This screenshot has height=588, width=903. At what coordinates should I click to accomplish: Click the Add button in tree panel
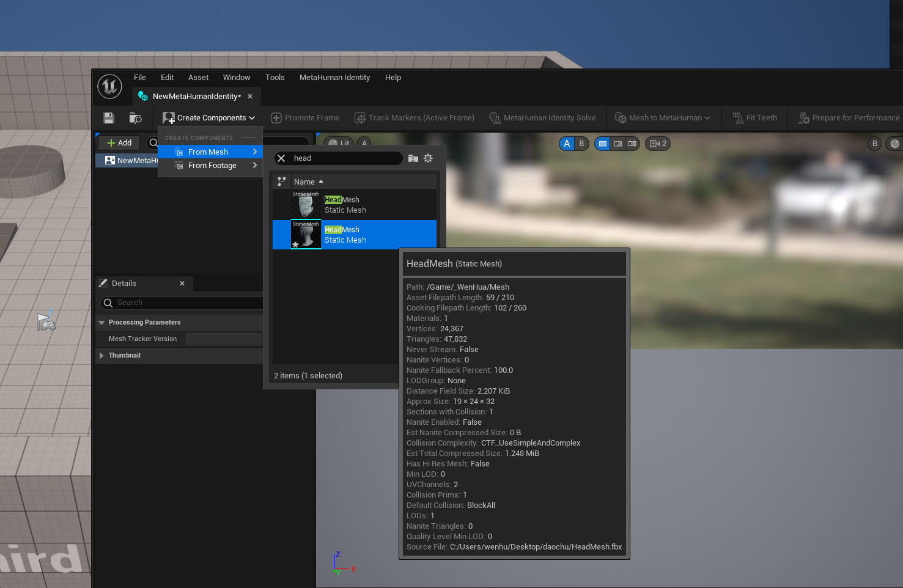(x=119, y=143)
